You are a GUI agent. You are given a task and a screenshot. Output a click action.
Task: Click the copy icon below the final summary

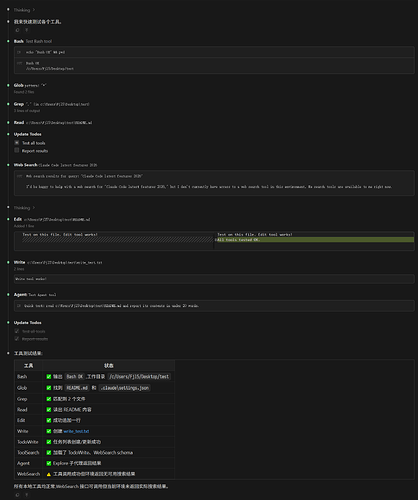coord(17,495)
